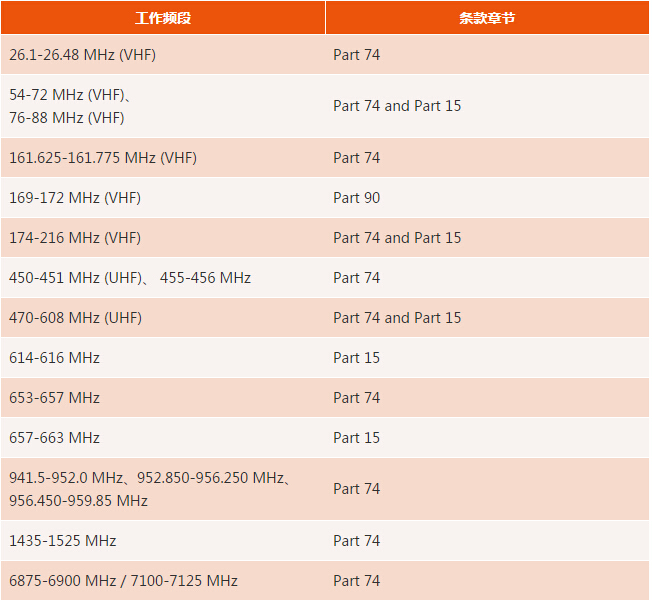Viewport: 652px width, 606px height.
Task: Click Part 15 beside 614-616 MHz
Action: click(x=357, y=358)
